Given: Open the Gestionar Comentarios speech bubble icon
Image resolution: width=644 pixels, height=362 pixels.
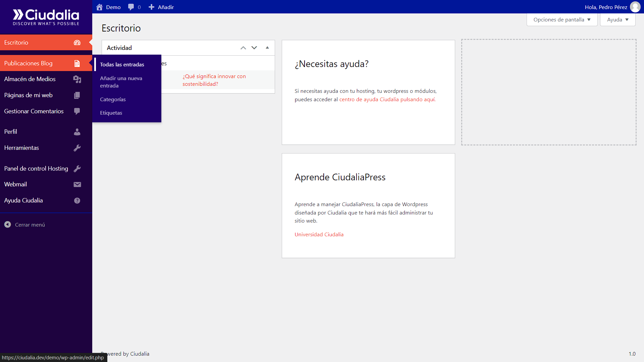Looking at the screenshot, I should pos(77,111).
